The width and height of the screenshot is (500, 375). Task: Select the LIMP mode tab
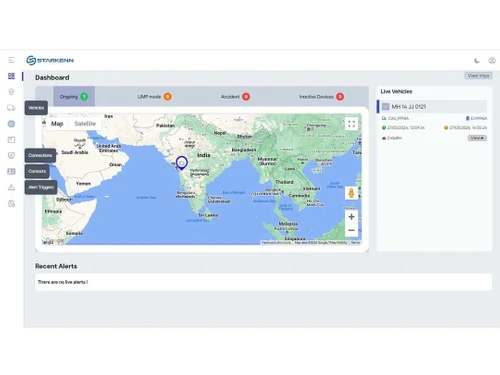point(154,97)
